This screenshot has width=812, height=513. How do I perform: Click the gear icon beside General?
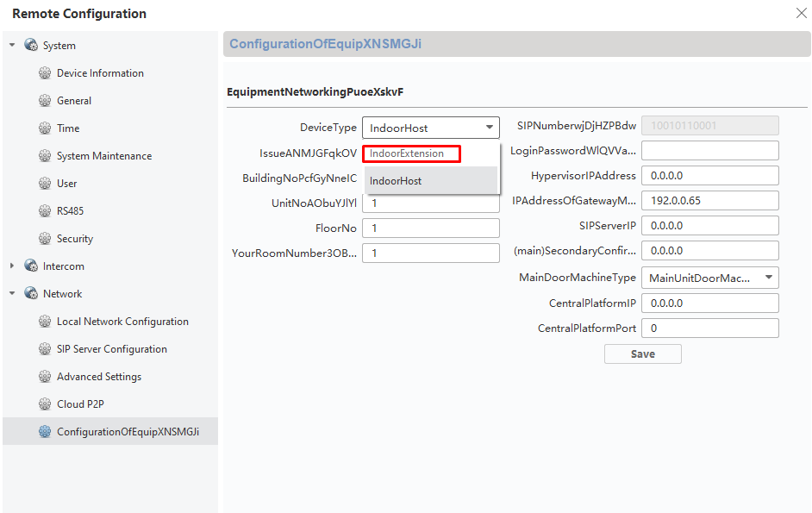[x=45, y=101]
